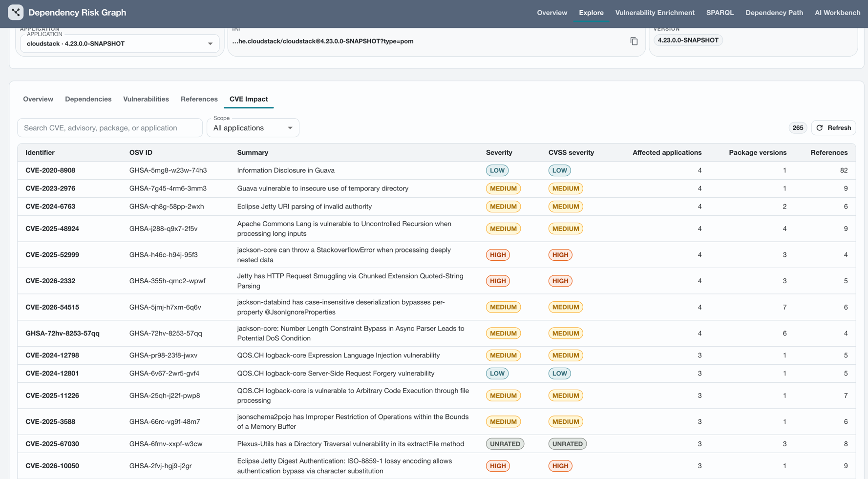The width and height of the screenshot is (868, 479).
Task: Switch to the Overview tab below the header
Action: pos(38,99)
